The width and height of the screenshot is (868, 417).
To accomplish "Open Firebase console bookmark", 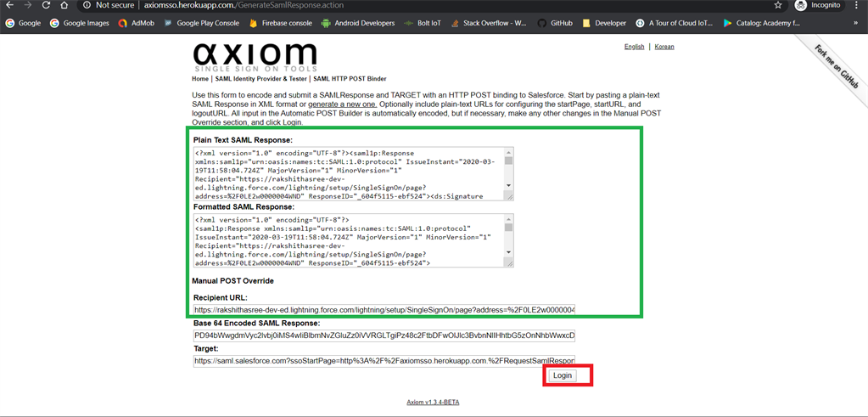I will pyautogui.click(x=281, y=23).
